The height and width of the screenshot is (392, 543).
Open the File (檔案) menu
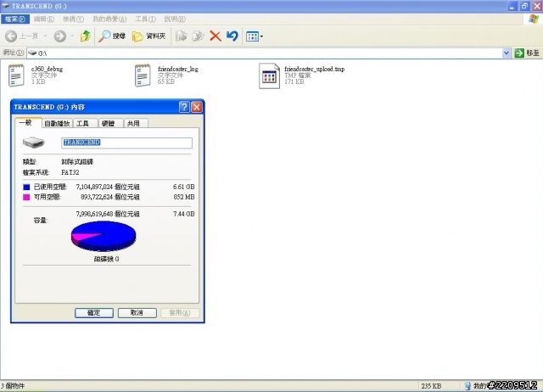point(15,19)
